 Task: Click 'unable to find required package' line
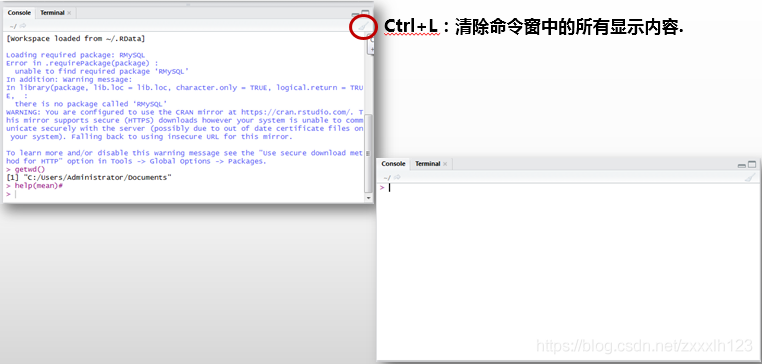[102, 71]
